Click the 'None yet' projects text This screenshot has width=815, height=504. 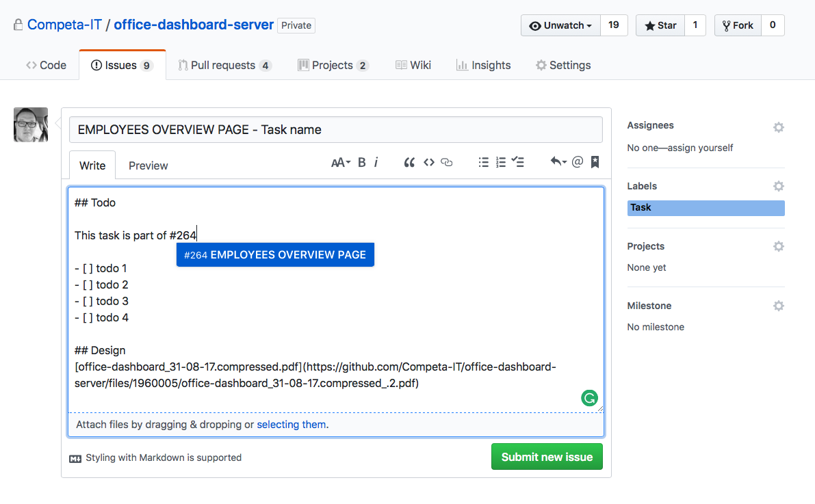646,267
